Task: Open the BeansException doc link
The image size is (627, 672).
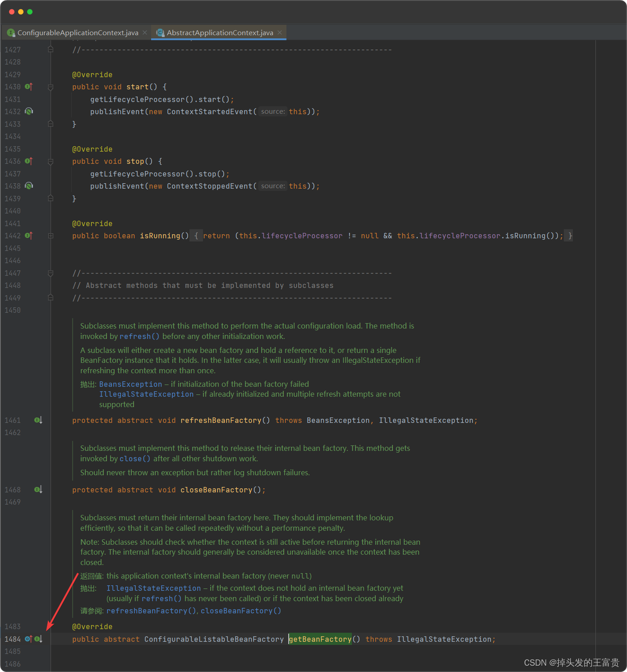Action: point(130,384)
